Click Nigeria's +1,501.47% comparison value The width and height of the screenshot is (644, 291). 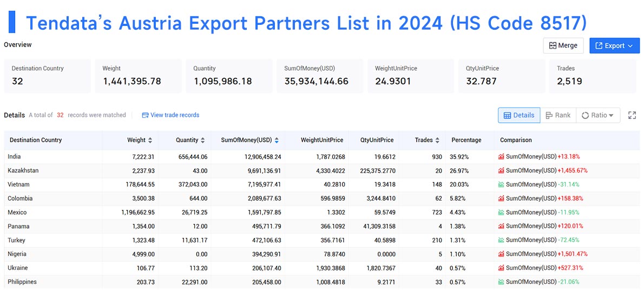pyautogui.click(x=572, y=254)
